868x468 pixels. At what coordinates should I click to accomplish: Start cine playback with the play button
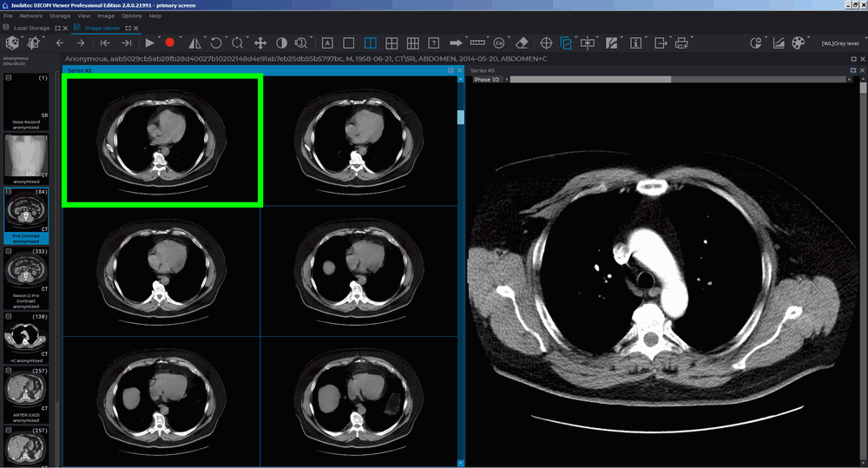point(149,43)
